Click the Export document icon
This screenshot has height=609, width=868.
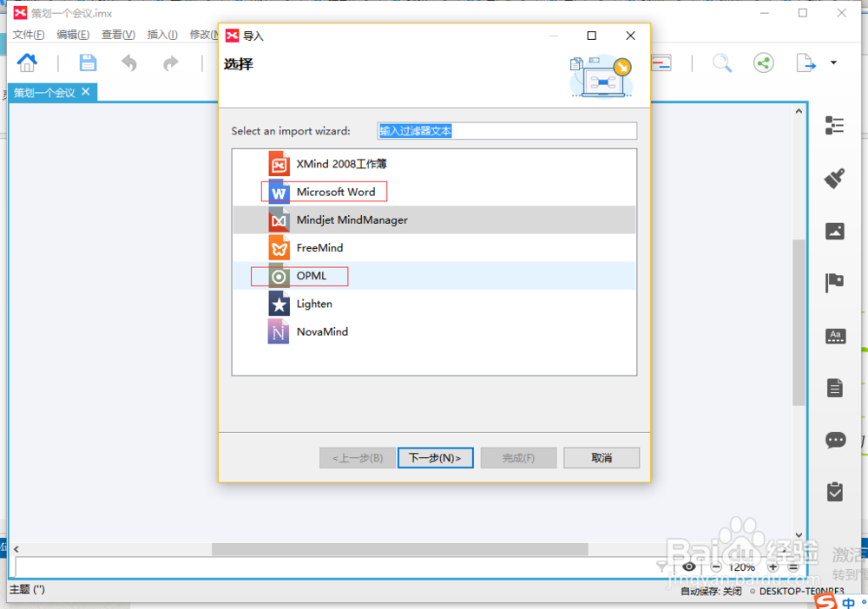click(806, 62)
